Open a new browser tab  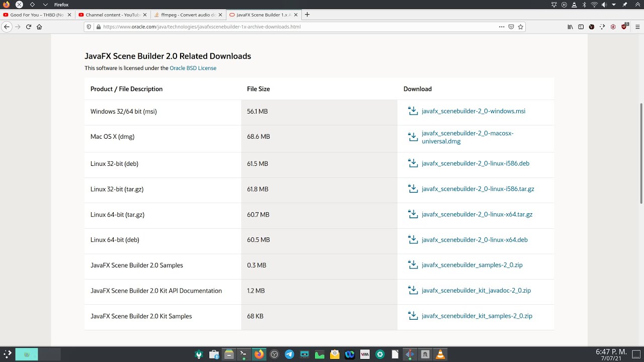pos(307,15)
